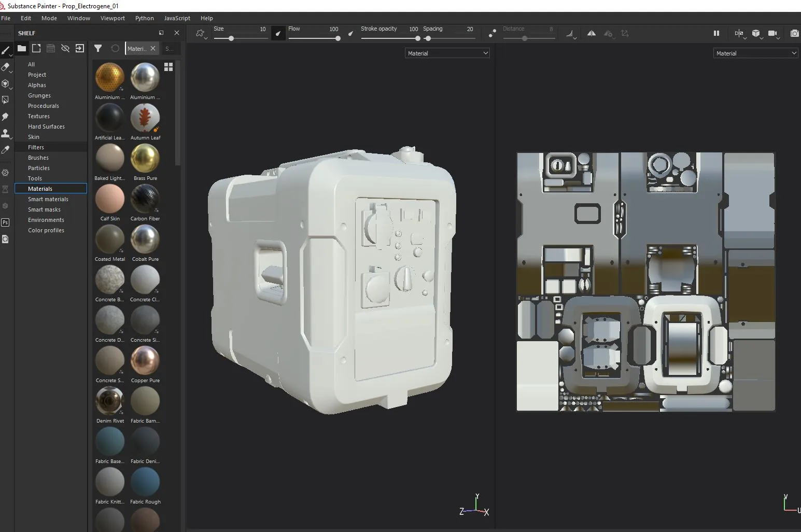The image size is (801, 532).
Task: Click the Flow slider handle
Action: point(338,38)
